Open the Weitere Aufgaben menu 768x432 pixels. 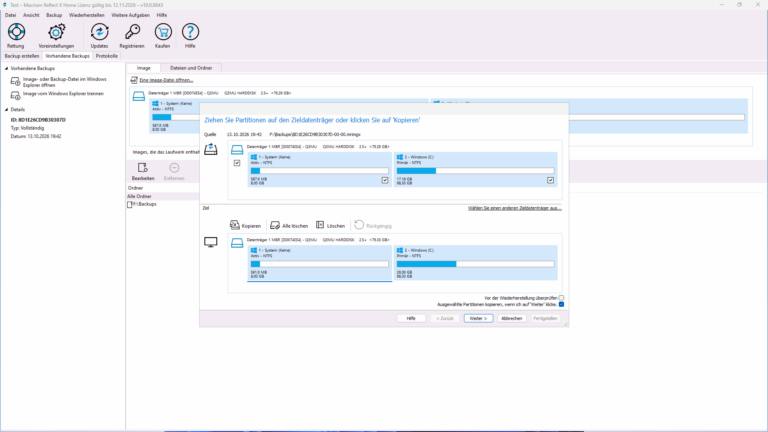click(x=130, y=15)
